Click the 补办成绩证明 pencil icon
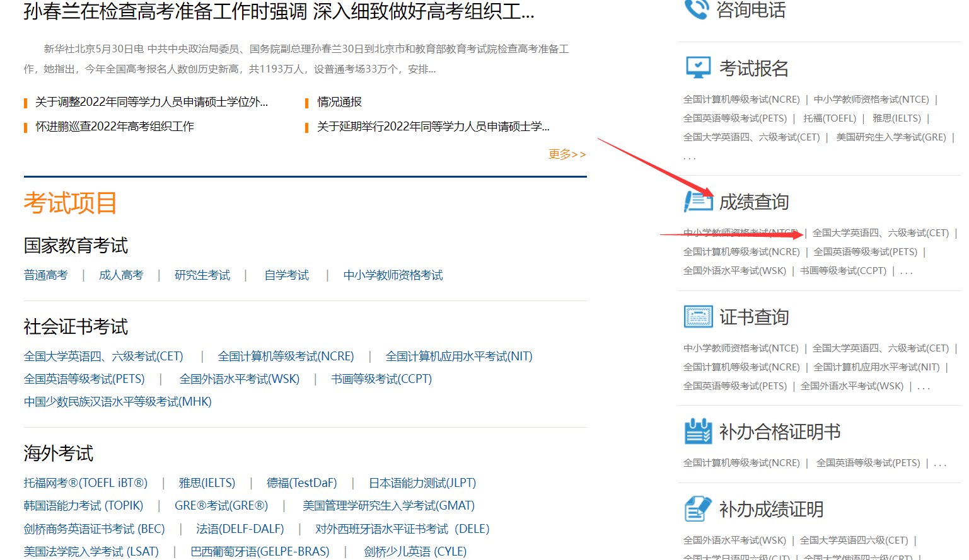Image resolution: width=969 pixels, height=560 pixels. click(x=697, y=508)
